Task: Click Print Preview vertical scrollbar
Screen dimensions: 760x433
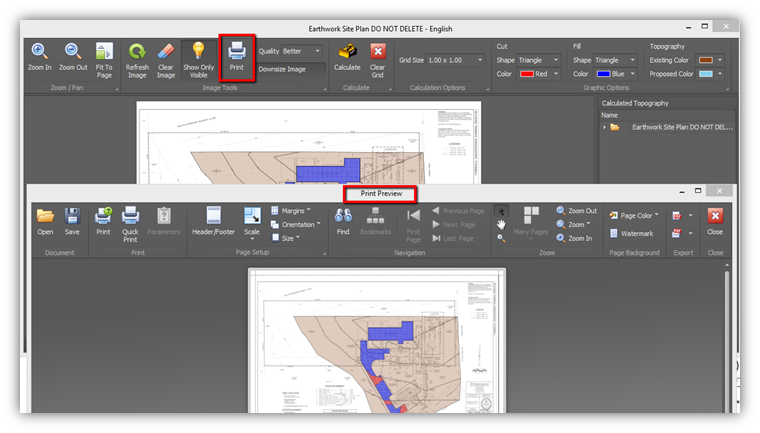Action: point(727,339)
